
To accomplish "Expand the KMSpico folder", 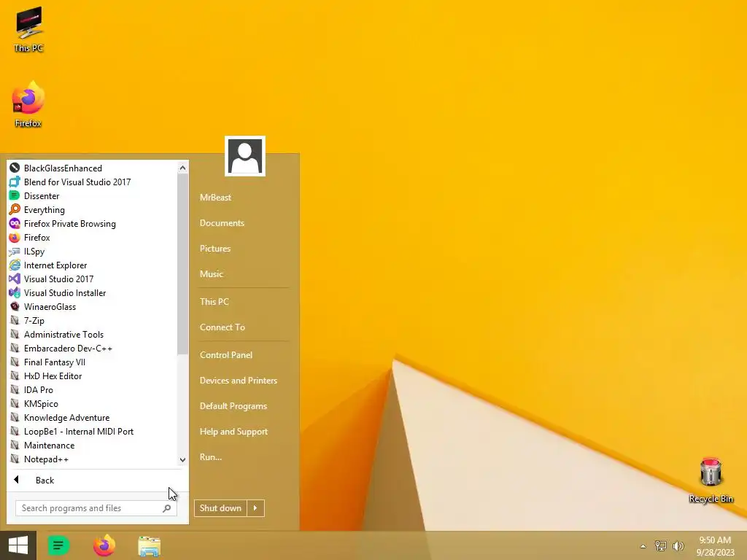I will [34, 402].
